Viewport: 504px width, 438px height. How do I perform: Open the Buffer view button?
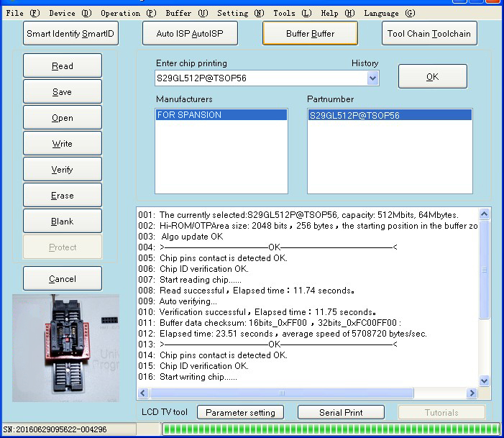310,33
